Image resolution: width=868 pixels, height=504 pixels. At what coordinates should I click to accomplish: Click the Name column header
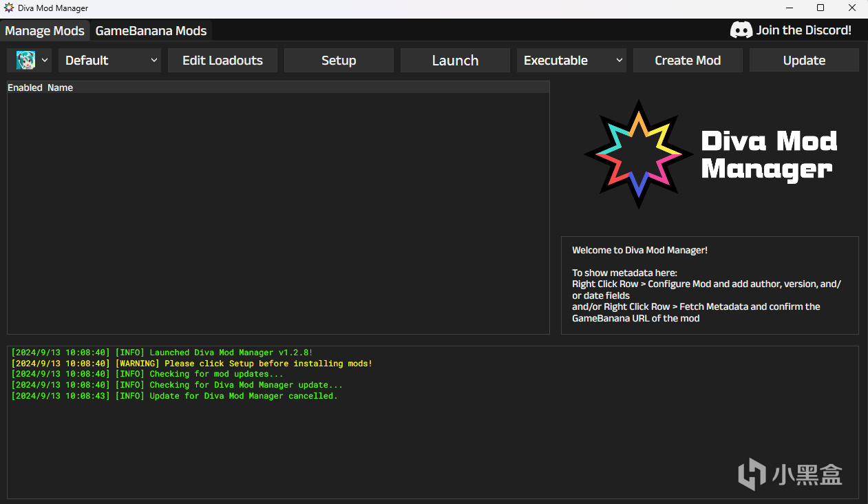click(60, 87)
